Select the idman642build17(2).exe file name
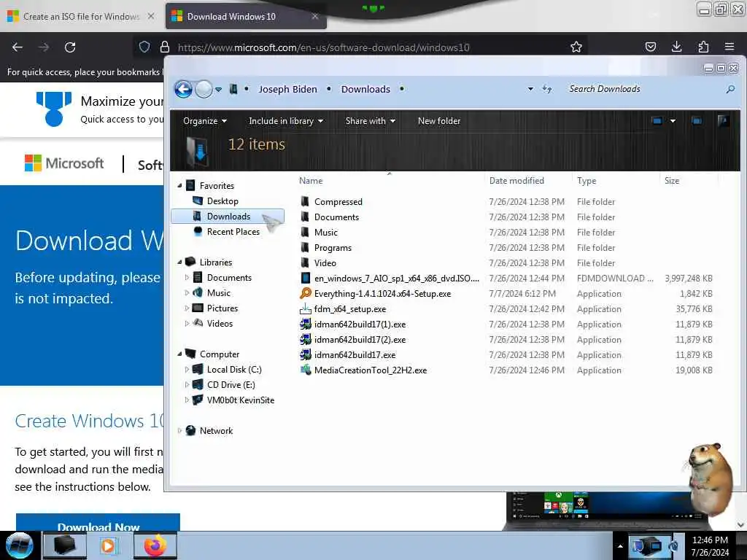 point(360,340)
